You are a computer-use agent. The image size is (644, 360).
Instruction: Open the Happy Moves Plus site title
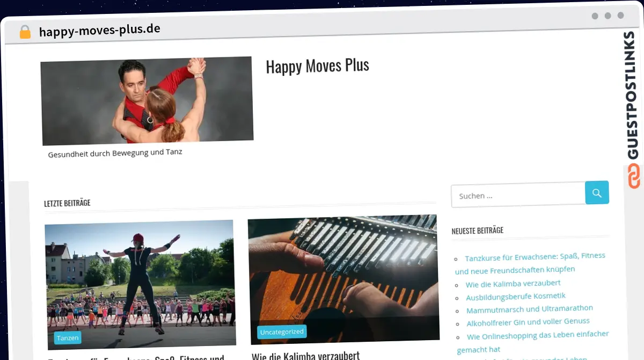(x=317, y=66)
